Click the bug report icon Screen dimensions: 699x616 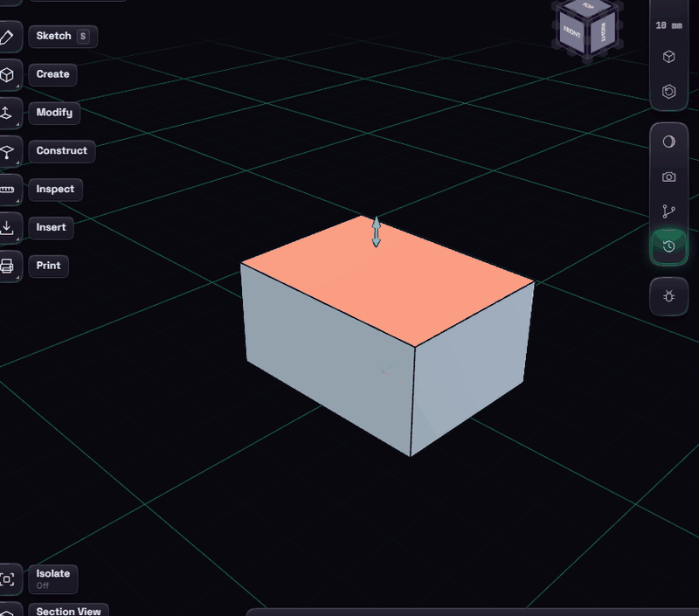[668, 296]
